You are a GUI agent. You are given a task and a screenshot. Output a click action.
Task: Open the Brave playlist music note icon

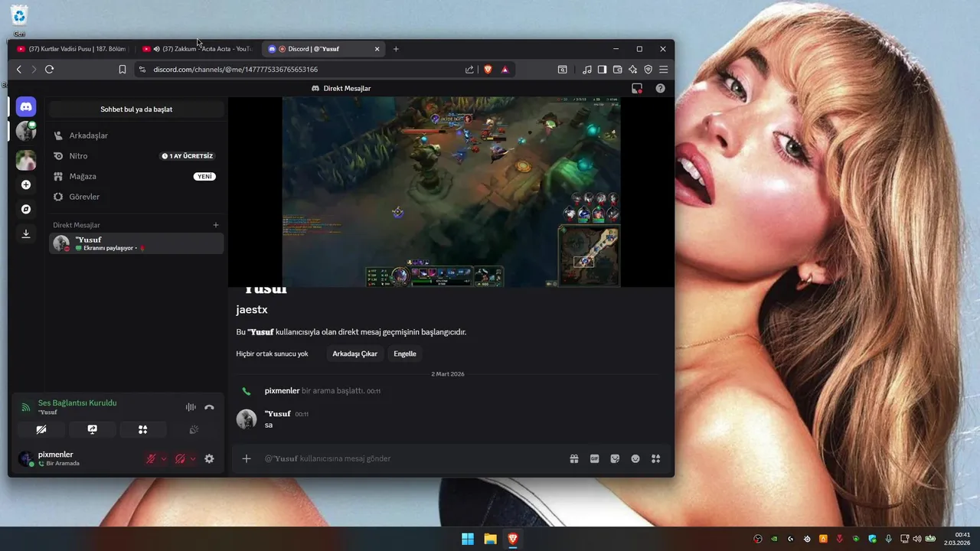[587, 69]
